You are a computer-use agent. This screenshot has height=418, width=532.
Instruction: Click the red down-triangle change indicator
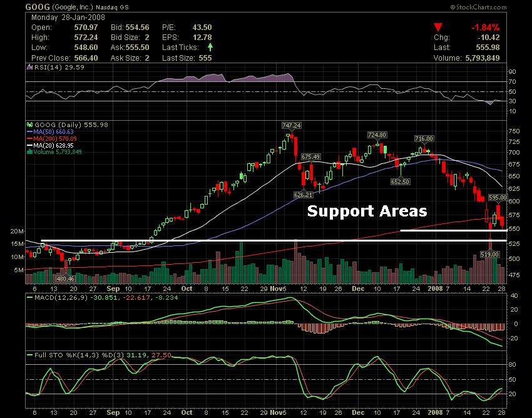[438, 28]
